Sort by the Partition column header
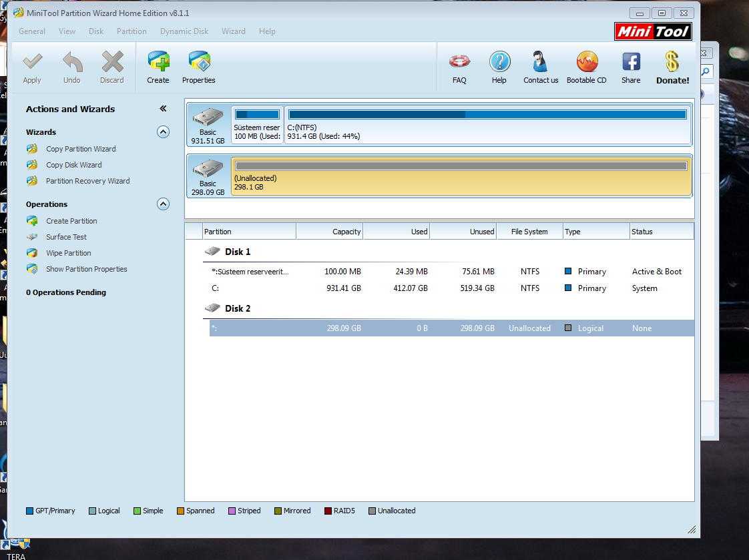 (250, 232)
